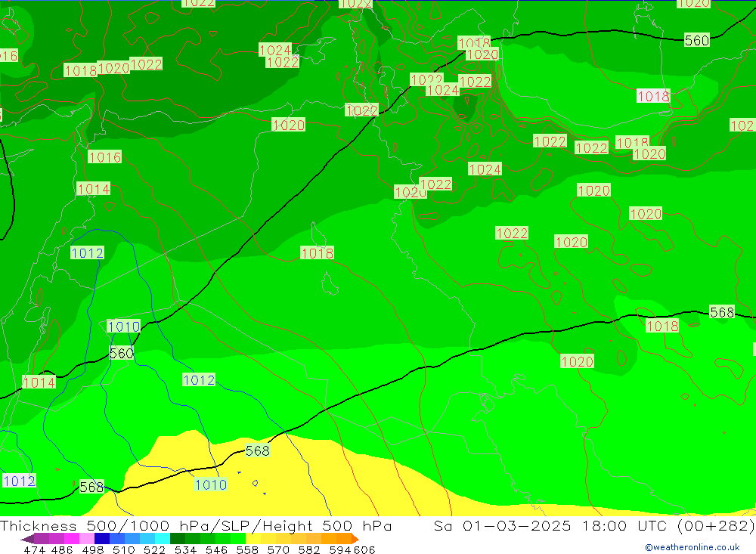756x554 pixels.
Task: Click the '1018' label with the pink-white background
Action: click(x=653, y=96)
